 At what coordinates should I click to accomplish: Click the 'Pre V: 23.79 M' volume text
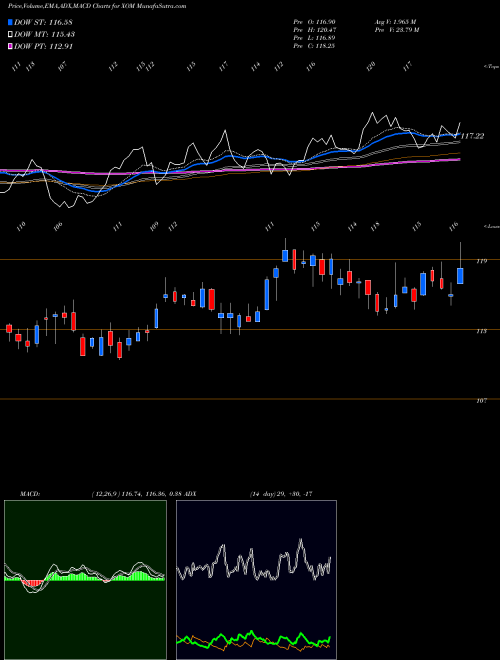[x=396, y=30]
